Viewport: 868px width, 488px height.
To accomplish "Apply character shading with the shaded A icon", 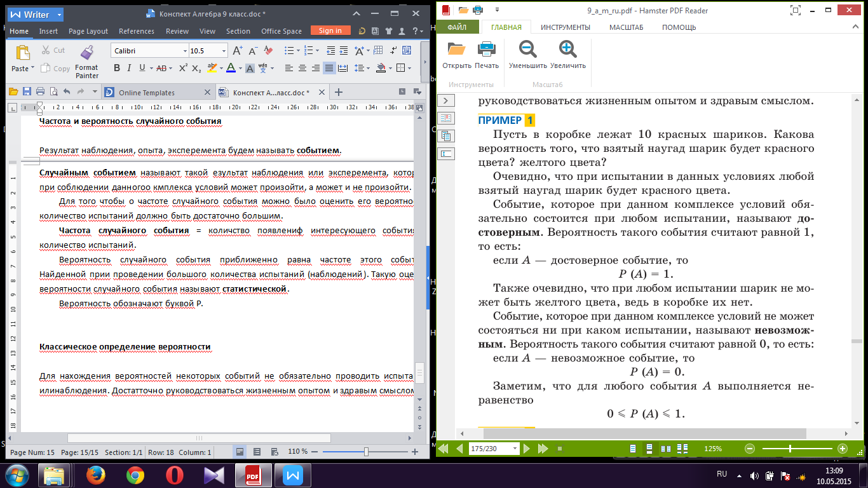I will (x=250, y=68).
